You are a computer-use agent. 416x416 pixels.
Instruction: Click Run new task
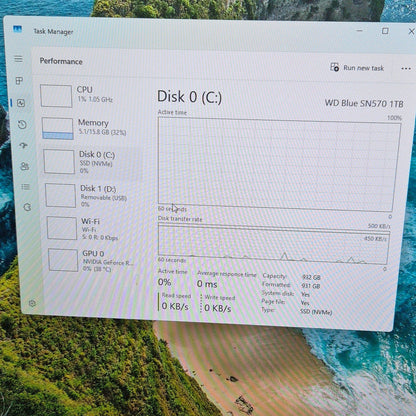pyautogui.click(x=357, y=68)
